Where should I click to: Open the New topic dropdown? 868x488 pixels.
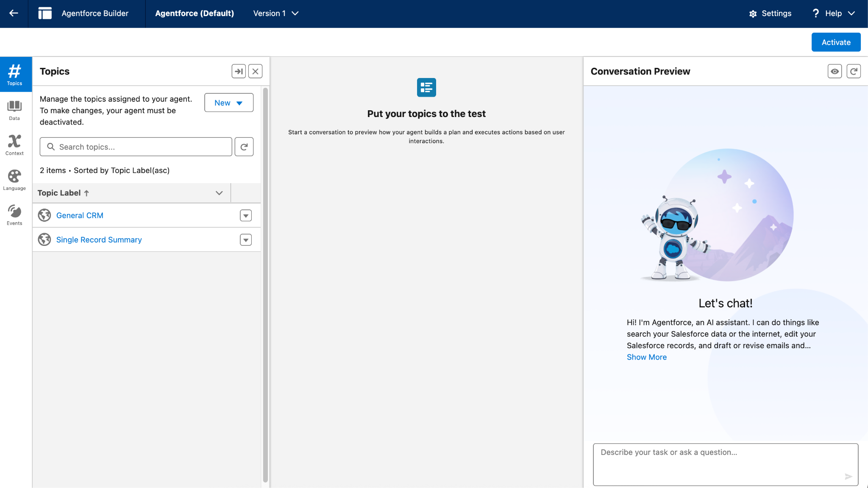tap(229, 103)
